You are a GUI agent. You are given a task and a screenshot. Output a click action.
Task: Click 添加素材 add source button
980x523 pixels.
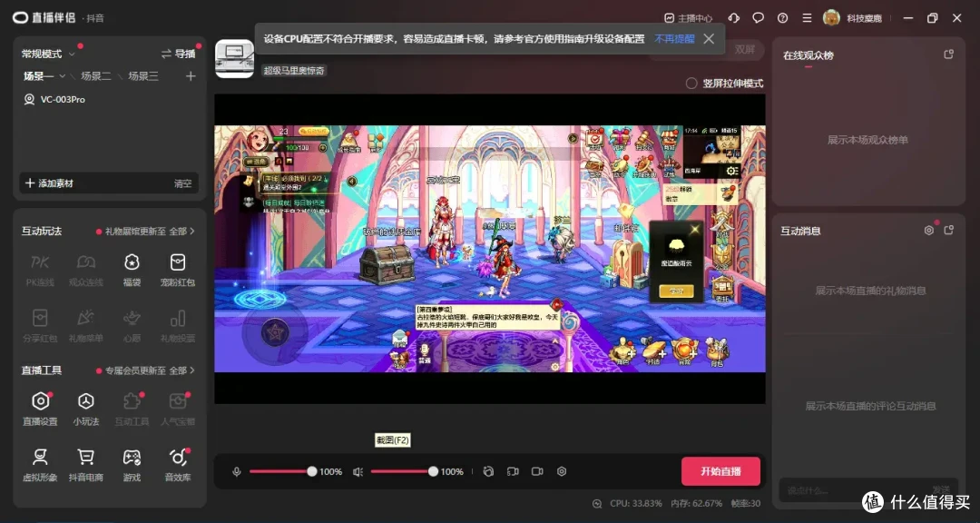click(49, 183)
